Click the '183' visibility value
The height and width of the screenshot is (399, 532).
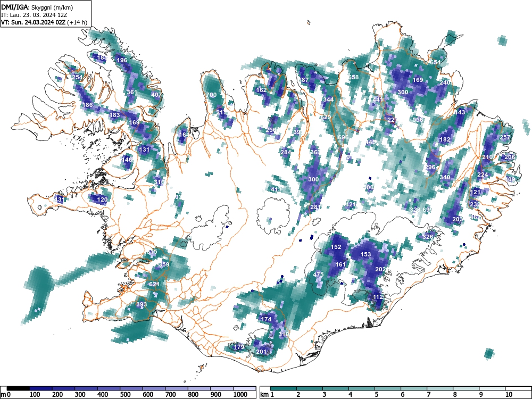tap(115, 115)
